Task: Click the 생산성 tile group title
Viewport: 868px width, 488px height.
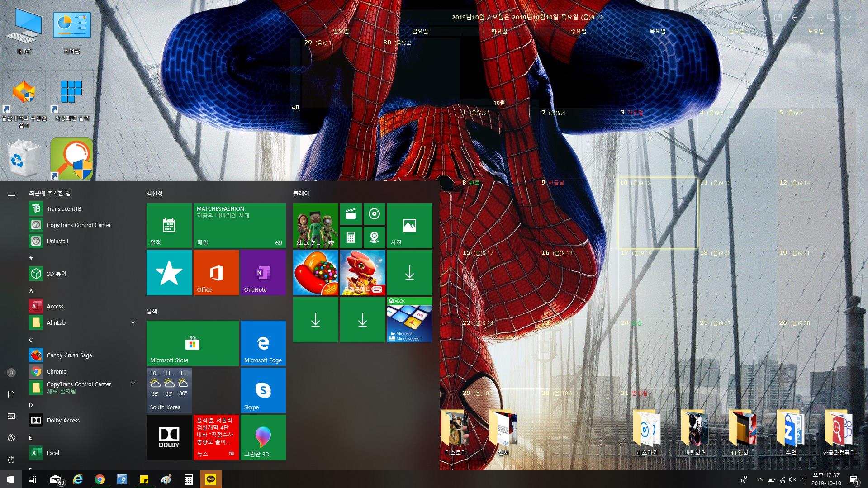Action: click(x=154, y=194)
